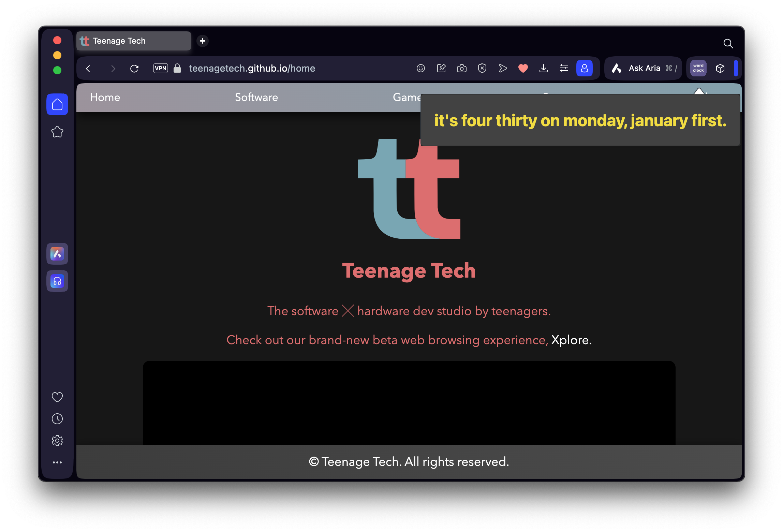The height and width of the screenshot is (532, 783).
Task: Click the address bar URL field
Action: 252,68
